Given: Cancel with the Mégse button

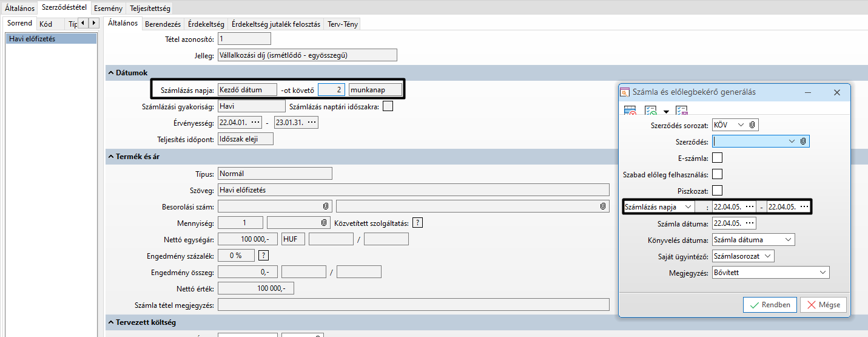Looking at the screenshot, I should [823, 305].
